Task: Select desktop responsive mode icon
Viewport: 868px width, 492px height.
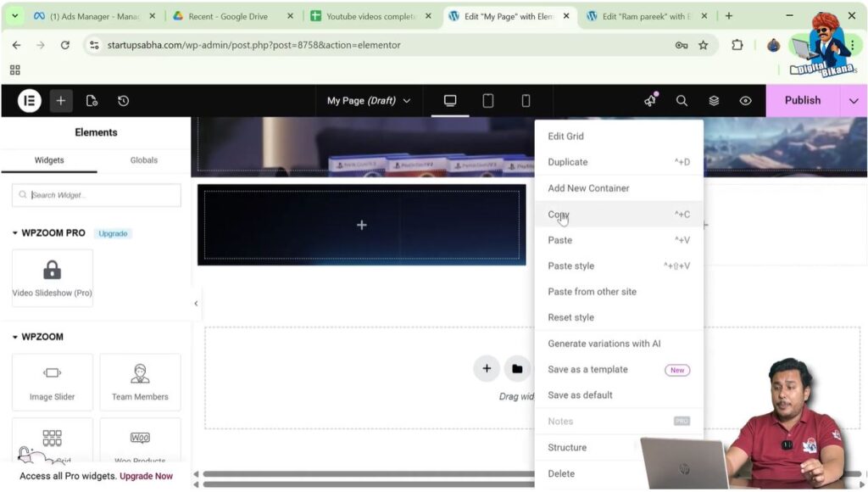Action: point(450,101)
